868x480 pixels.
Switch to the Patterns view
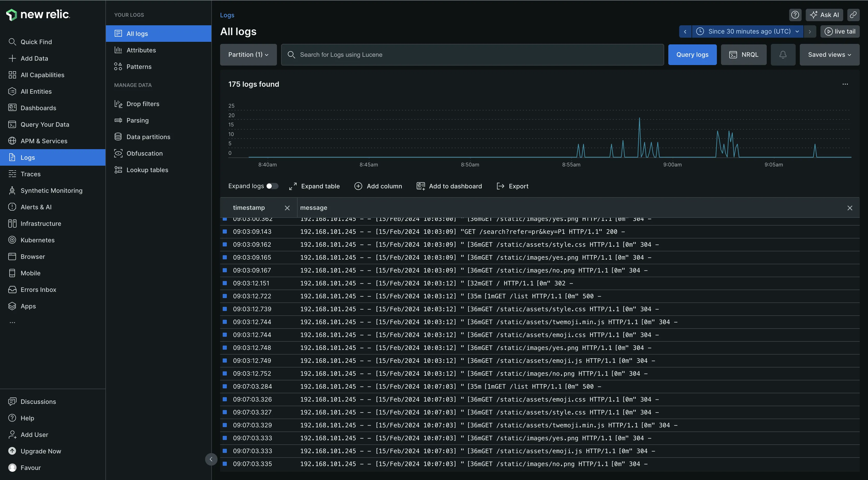[x=139, y=67]
